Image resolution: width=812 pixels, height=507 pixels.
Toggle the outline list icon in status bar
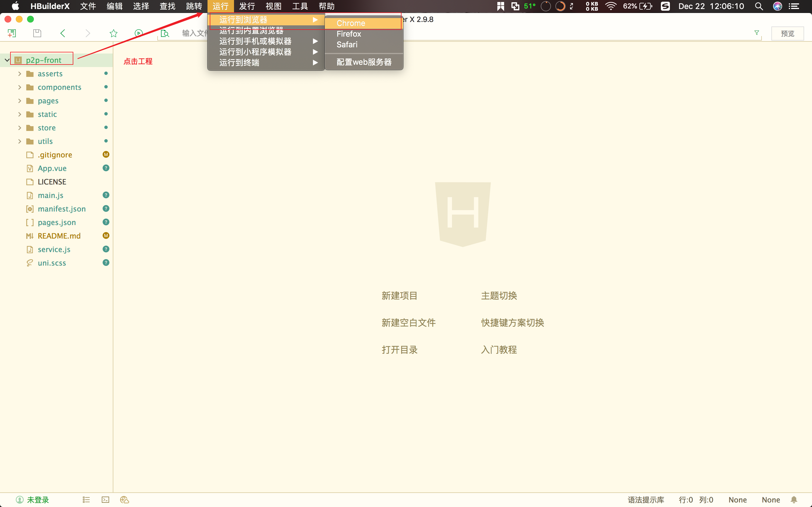(x=86, y=500)
